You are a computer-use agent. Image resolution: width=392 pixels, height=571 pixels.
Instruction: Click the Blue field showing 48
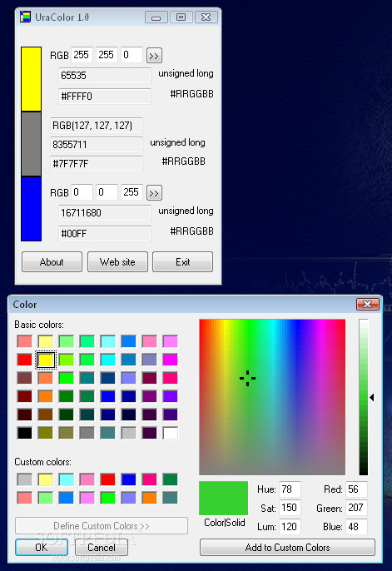pos(356,527)
